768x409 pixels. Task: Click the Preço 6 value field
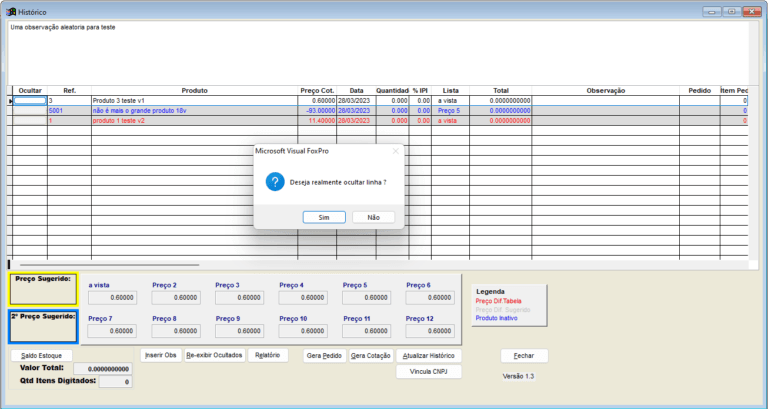coord(430,298)
